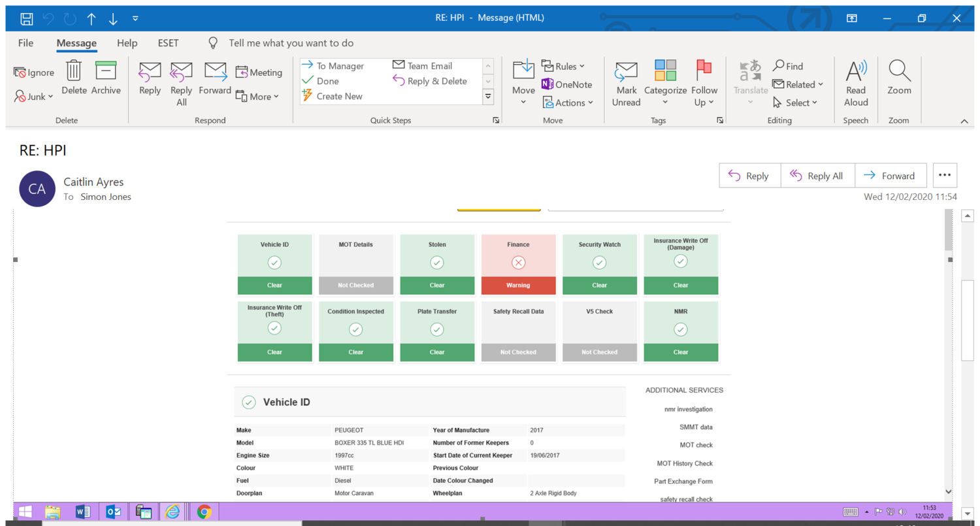
Task: Archive this message
Action: (x=106, y=78)
